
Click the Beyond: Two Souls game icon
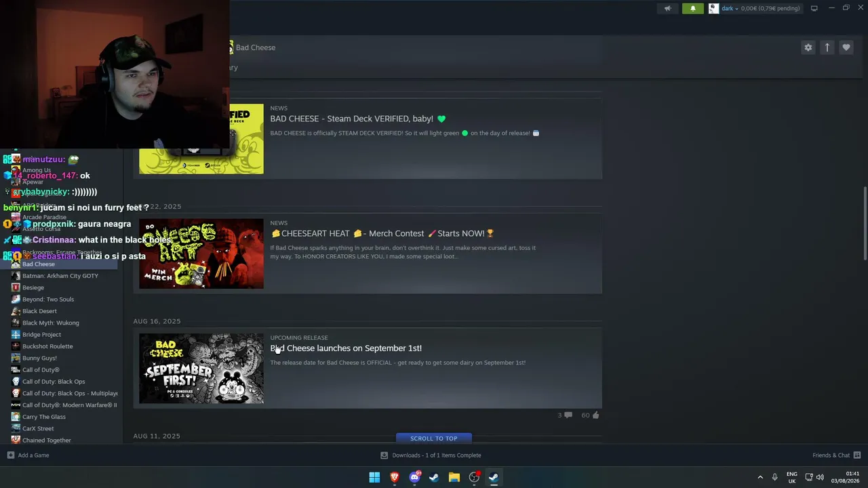pyautogui.click(x=16, y=300)
